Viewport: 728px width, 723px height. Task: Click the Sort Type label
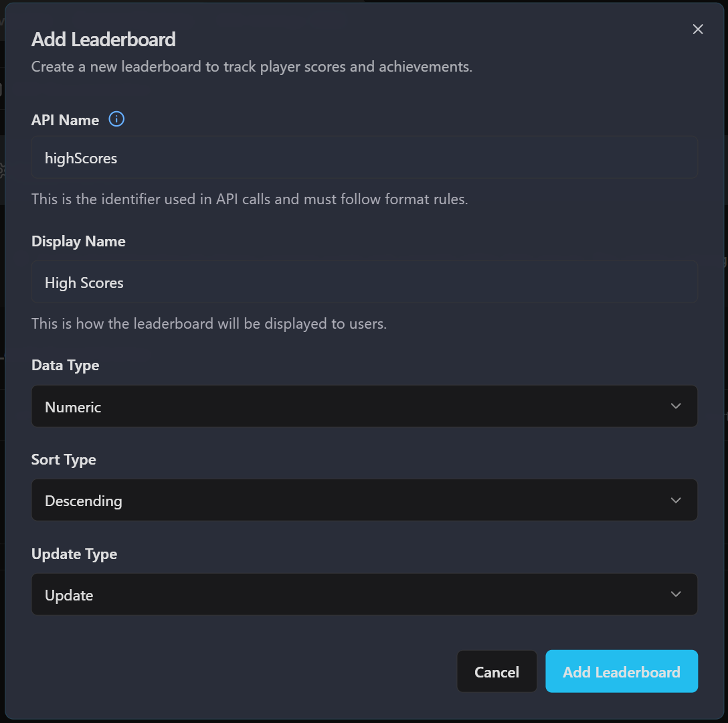64,460
